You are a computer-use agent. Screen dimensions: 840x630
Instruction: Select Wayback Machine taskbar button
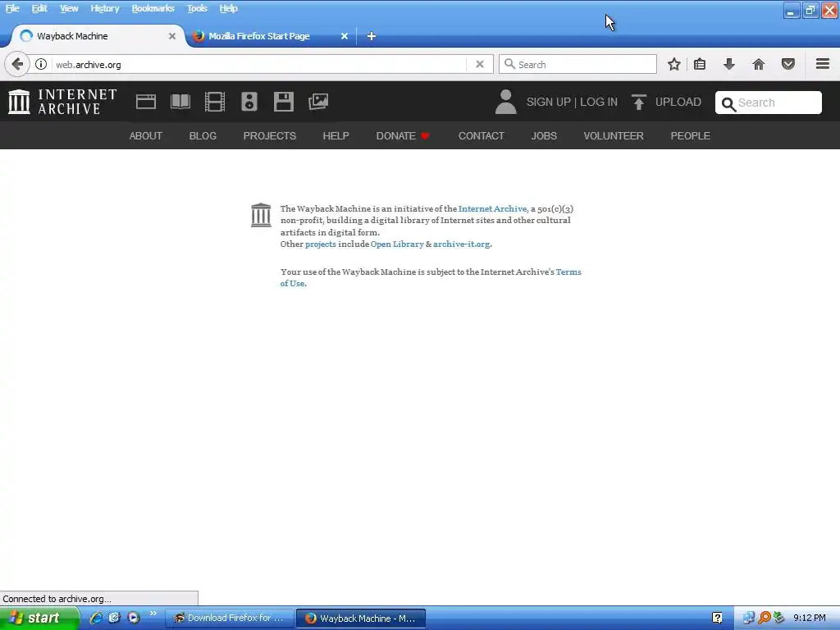click(x=361, y=619)
